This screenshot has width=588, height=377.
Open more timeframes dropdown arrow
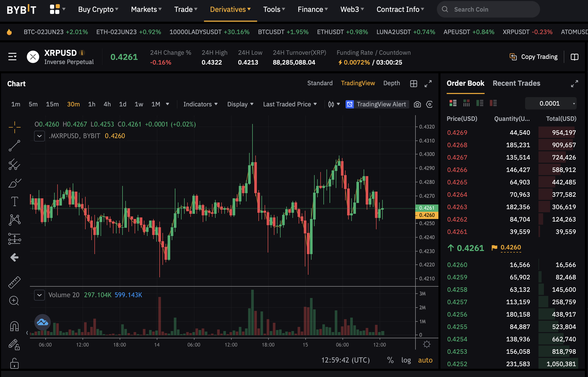pyautogui.click(x=167, y=104)
